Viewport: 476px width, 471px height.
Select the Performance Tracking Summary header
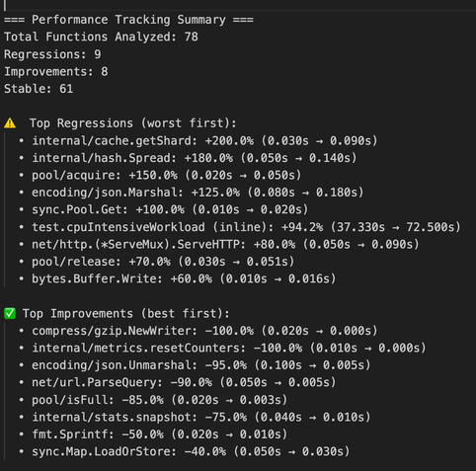128,20
